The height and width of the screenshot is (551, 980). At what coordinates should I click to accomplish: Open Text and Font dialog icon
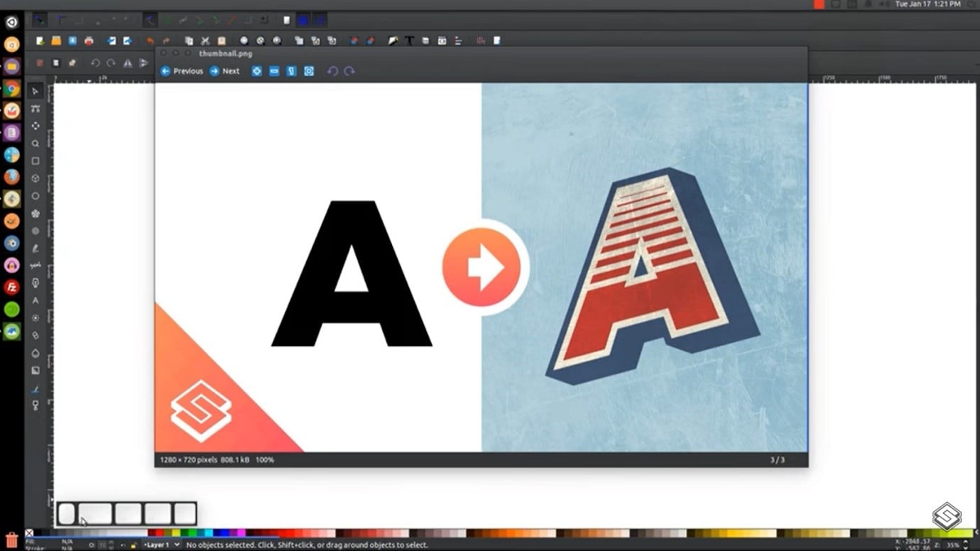pyautogui.click(x=409, y=41)
